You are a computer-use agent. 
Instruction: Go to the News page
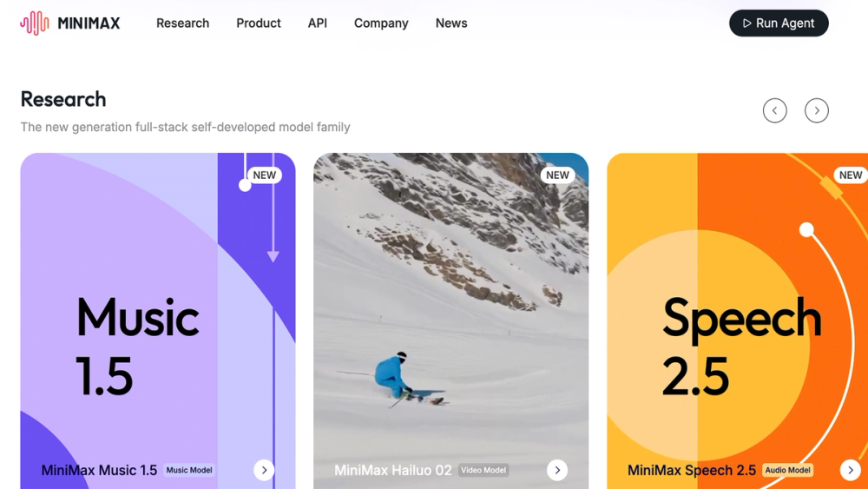451,23
